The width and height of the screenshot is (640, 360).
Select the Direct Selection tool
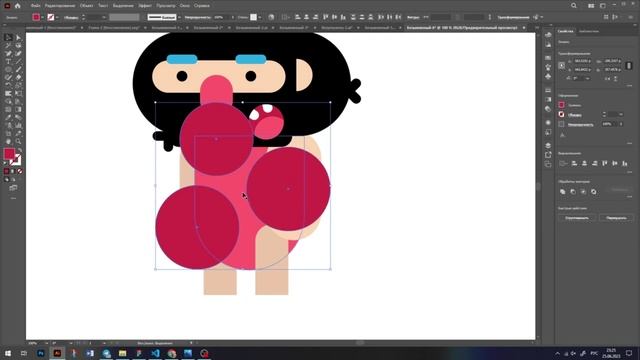[18, 38]
